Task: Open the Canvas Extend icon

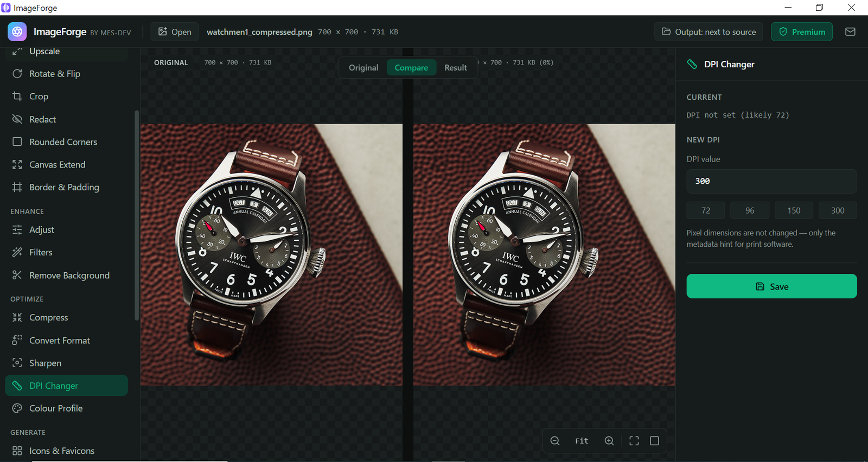Action: pos(17,164)
